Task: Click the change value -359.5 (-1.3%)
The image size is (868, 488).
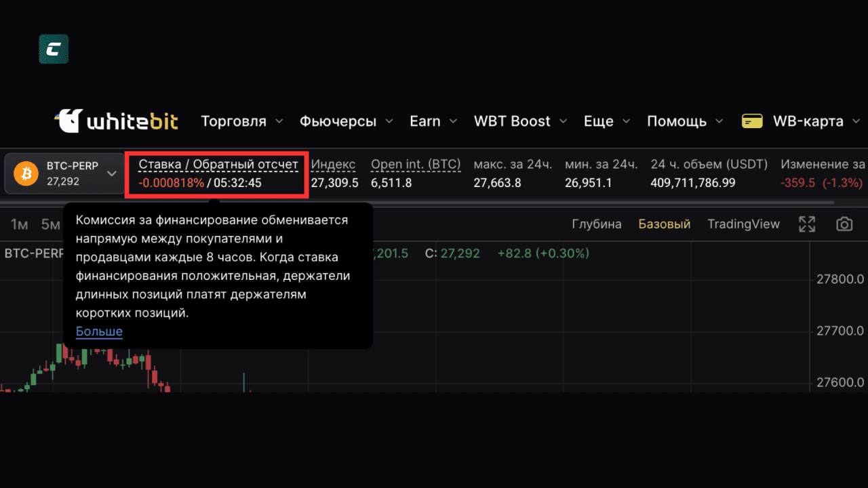Action: tap(821, 183)
